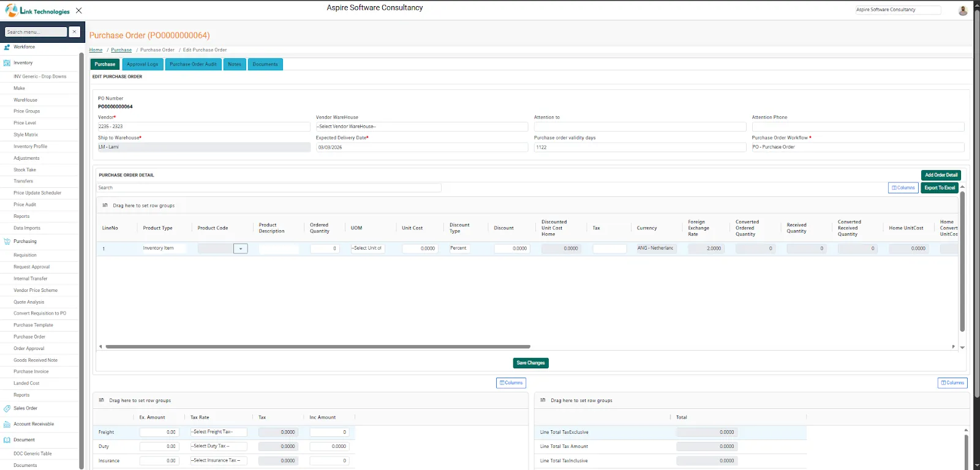Open the Aspire Software Consultancy company selector
The width and height of the screenshot is (980, 470).
pyautogui.click(x=898, y=10)
